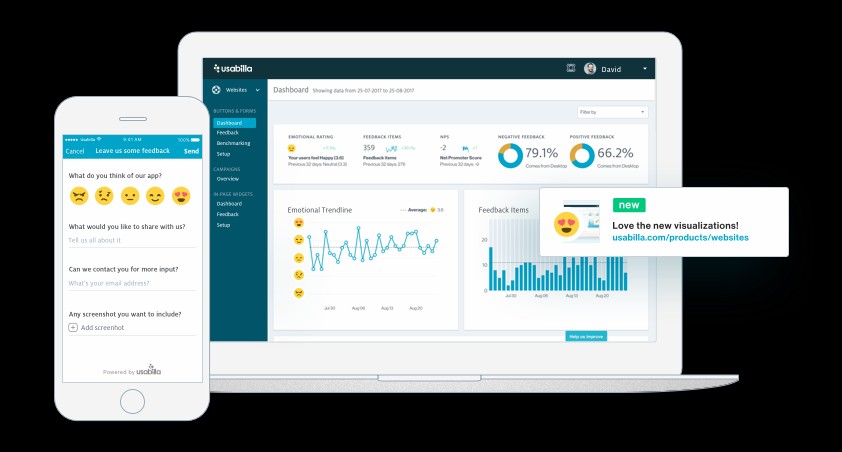Click the 'Tell us all about it' field
The height and width of the screenshot is (452, 842).
click(132, 240)
